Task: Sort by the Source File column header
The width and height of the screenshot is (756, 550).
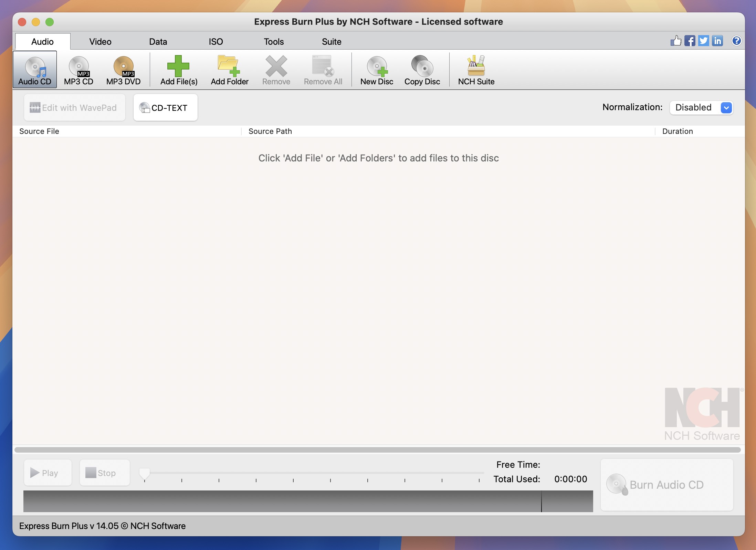Action: [x=127, y=131]
